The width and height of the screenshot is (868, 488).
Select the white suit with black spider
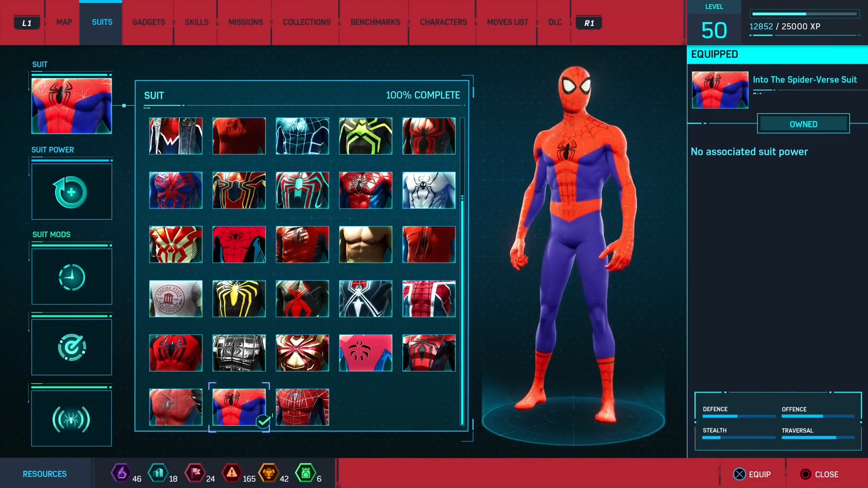click(429, 190)
